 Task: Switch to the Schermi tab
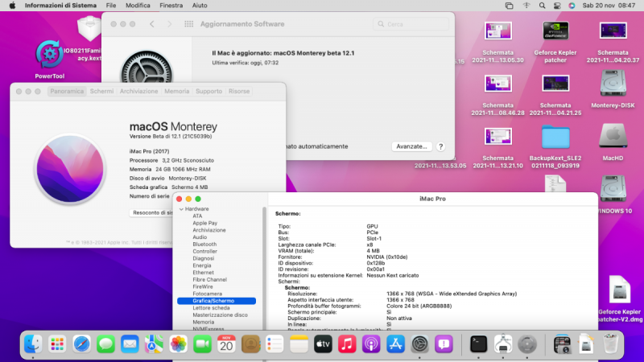point(101,92)
